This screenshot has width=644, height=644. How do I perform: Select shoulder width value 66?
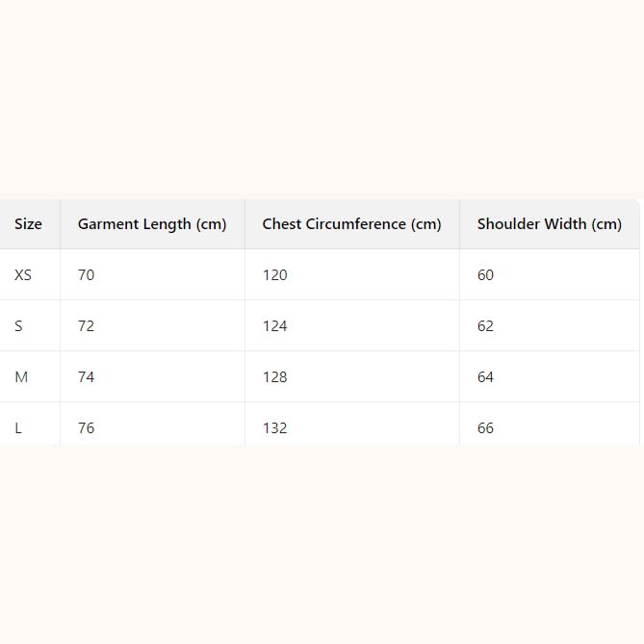(485, 427)
